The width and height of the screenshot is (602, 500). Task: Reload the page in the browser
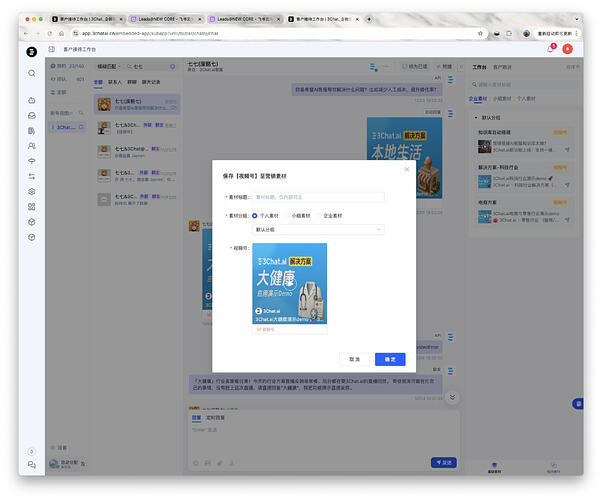click(50, 33)
